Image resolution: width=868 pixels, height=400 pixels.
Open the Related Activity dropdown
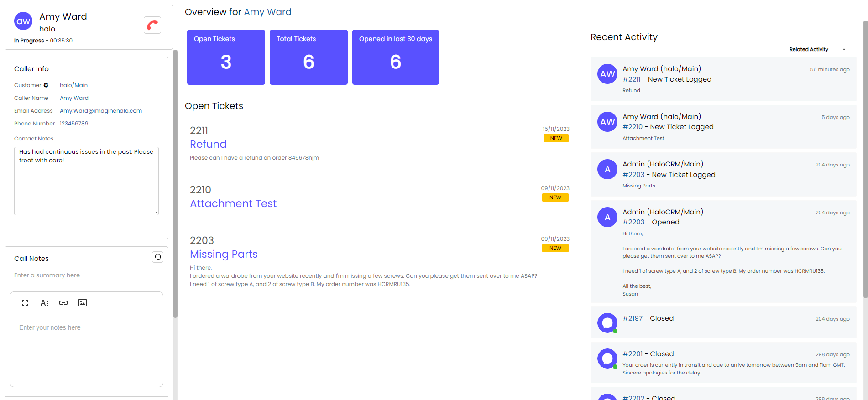(817, 49)
